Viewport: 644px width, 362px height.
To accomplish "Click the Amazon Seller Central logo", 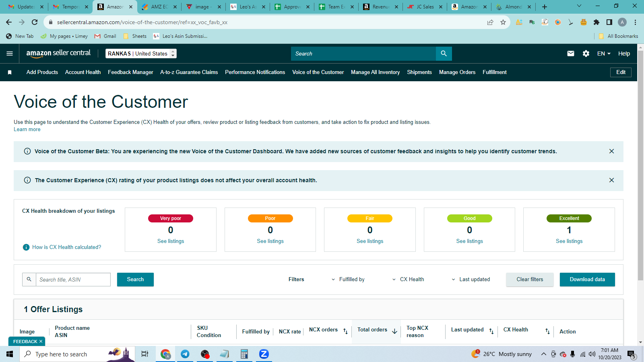I will 58,53.
